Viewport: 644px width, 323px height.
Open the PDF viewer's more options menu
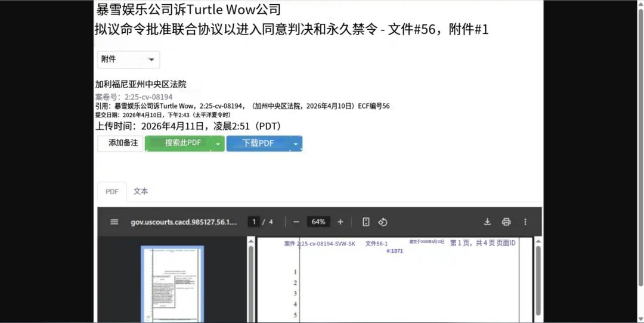click(x=525, y=222)
